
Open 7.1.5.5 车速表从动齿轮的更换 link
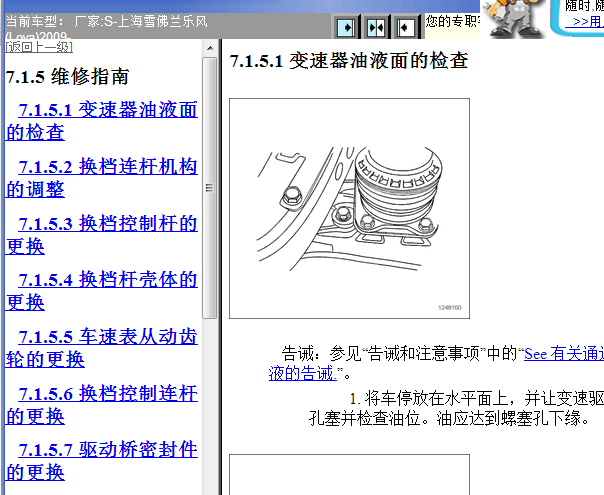click(102, 348)
